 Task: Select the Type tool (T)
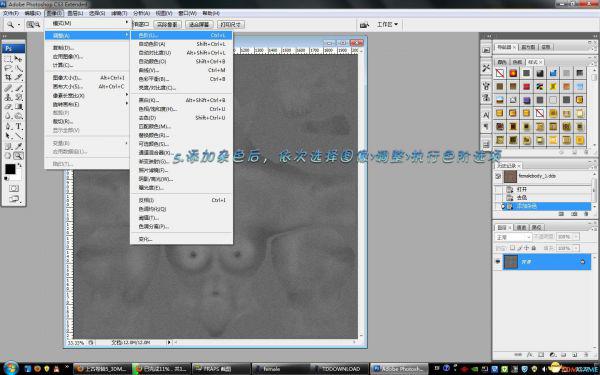click(18, 126)
